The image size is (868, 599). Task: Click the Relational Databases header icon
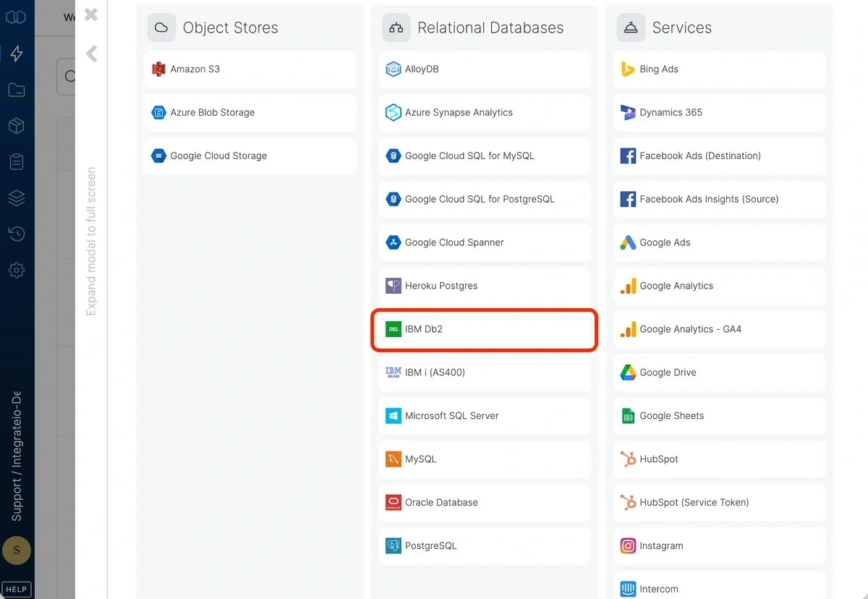[x=395, y=27]
